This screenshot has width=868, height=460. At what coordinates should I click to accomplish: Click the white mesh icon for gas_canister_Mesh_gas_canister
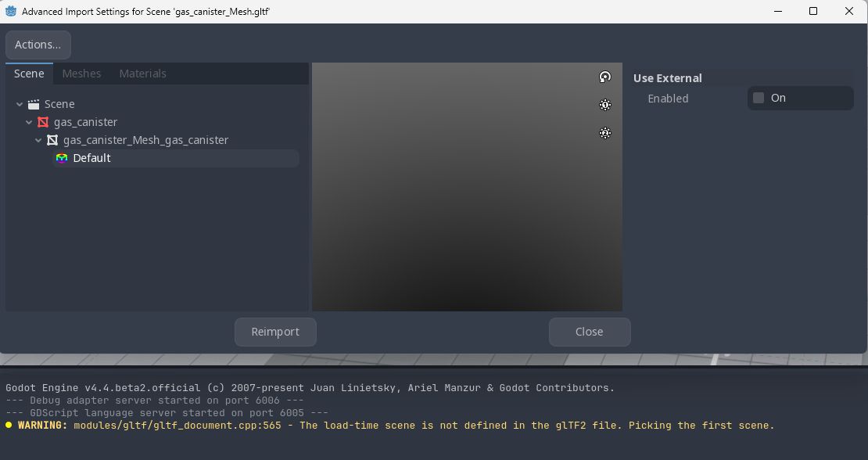(52, 140)
